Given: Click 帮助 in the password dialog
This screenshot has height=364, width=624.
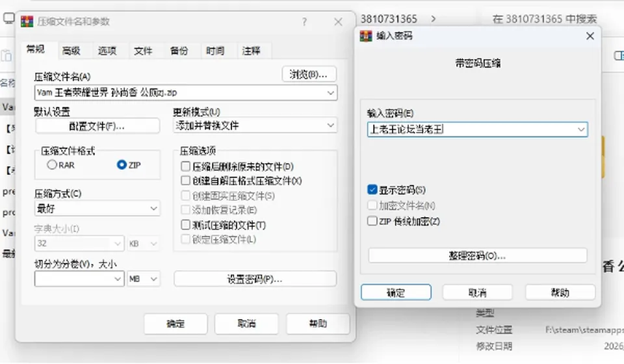Looking at the screenshot, I should click(x=560, y=292).
